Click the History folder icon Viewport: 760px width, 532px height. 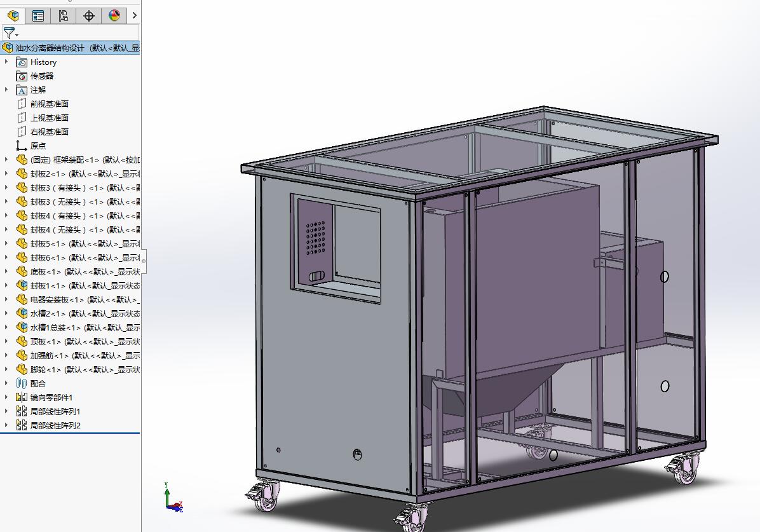click(22, 62)
